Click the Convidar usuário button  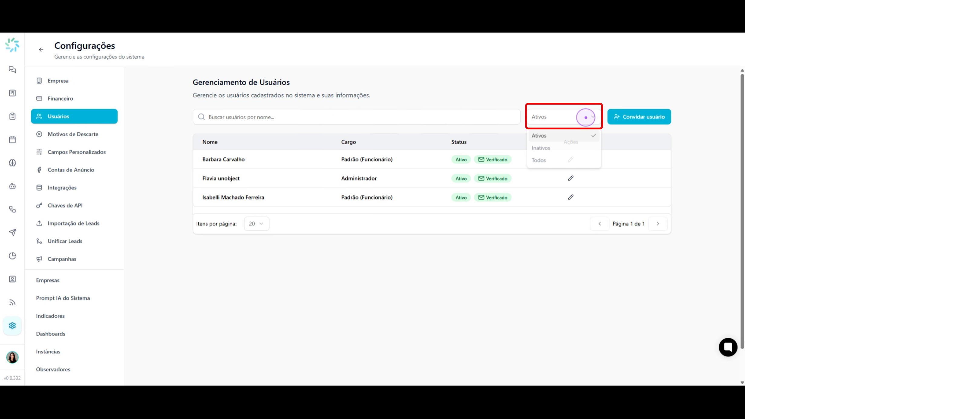tap(639, 117)
